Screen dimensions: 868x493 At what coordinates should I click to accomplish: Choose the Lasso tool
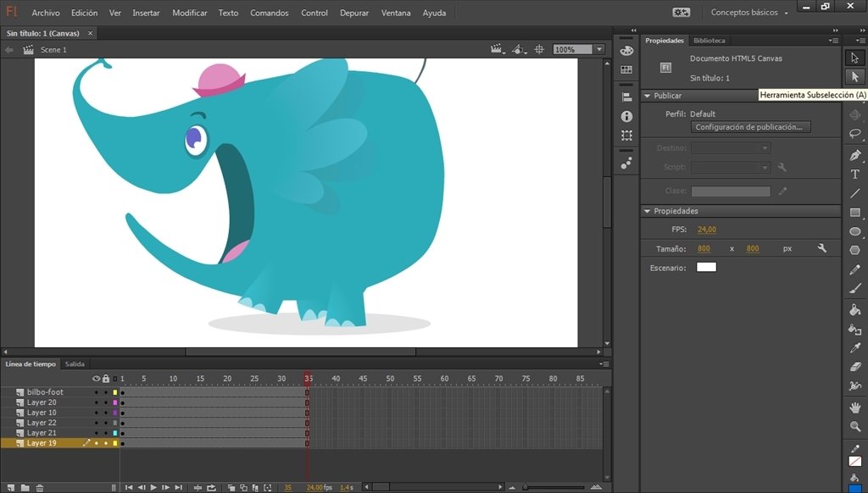[854, 133]
